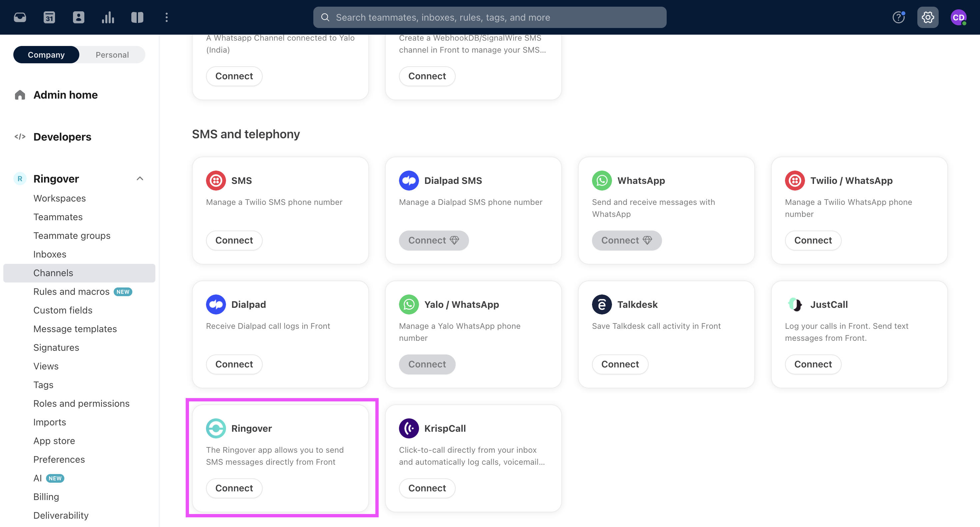The height and width of the screenshot is (527, 980).
Task: Open Billing in sidebar
Action: (46, 497)
